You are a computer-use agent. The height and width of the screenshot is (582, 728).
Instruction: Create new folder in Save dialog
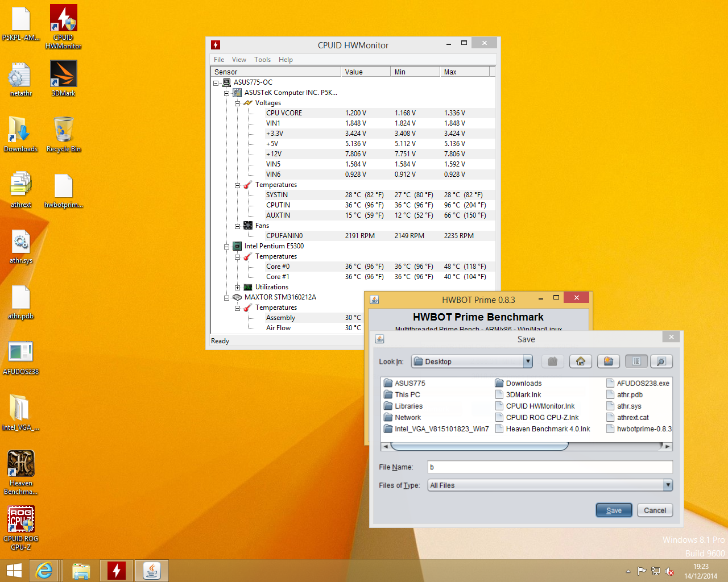(609, 361)
